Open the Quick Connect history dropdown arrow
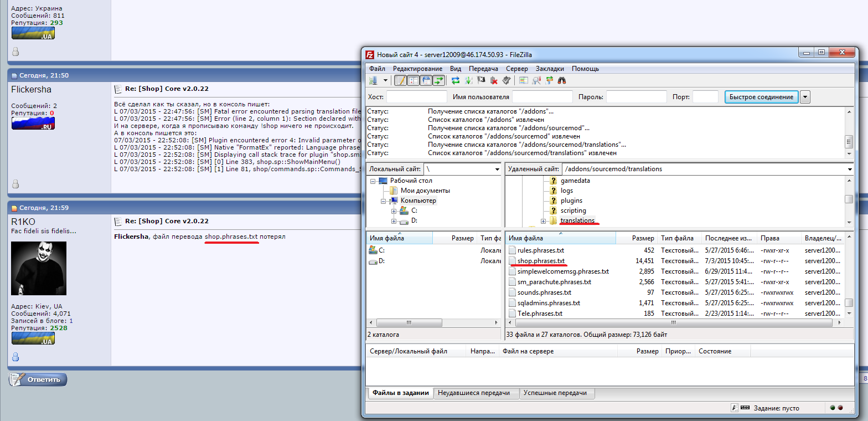 [805, 97]
